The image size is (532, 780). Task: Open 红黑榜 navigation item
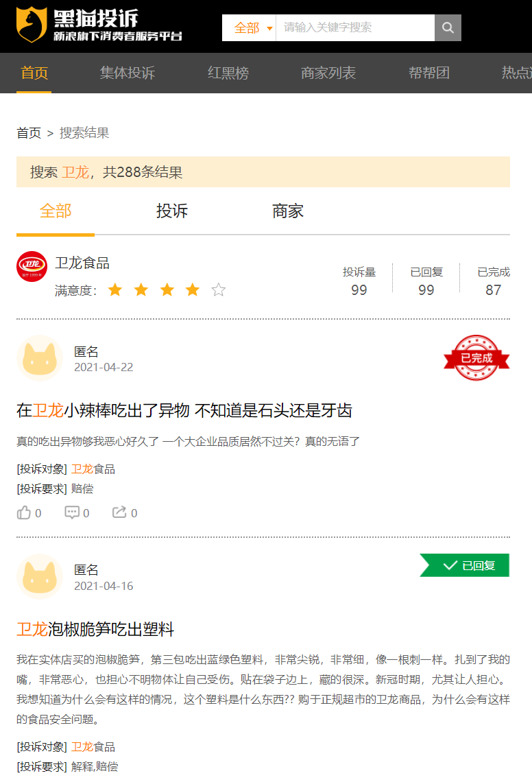click(x=228, y=73)
